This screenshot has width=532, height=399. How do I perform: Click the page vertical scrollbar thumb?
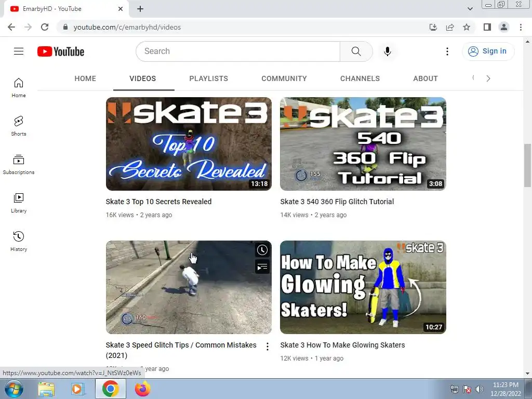pos(527,166)
